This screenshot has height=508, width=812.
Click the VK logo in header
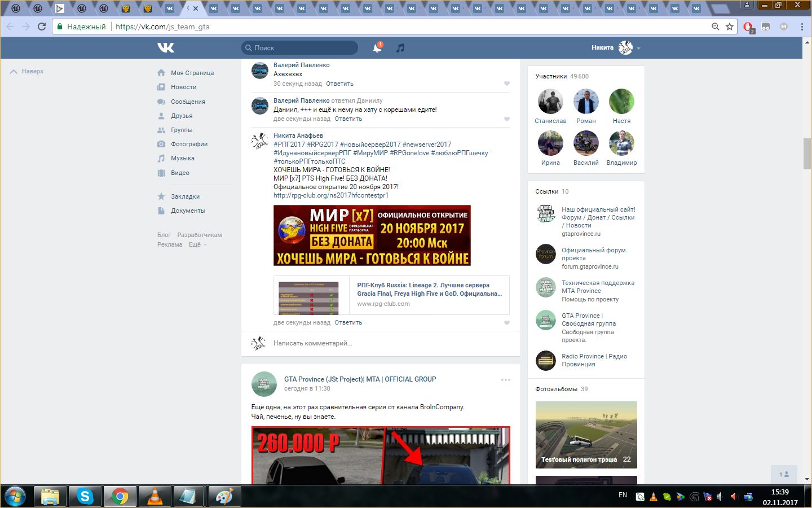(x=166, y=48)
